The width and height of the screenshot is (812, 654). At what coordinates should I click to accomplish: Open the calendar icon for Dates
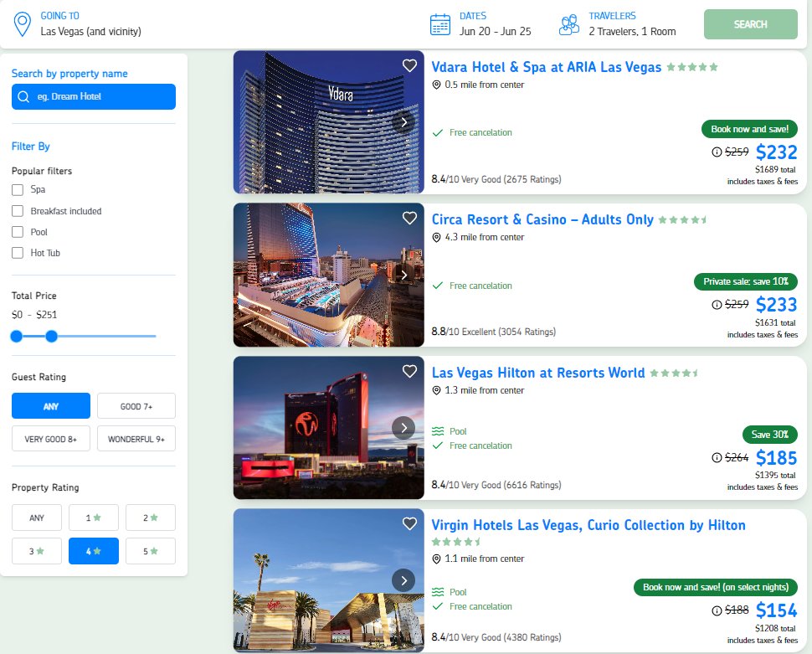440,24
